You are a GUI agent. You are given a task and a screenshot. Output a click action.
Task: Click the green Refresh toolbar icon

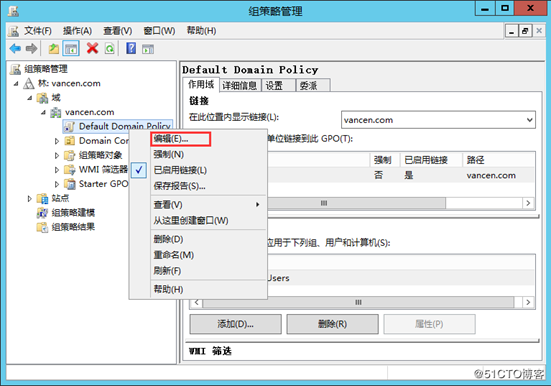click(110, 49)
